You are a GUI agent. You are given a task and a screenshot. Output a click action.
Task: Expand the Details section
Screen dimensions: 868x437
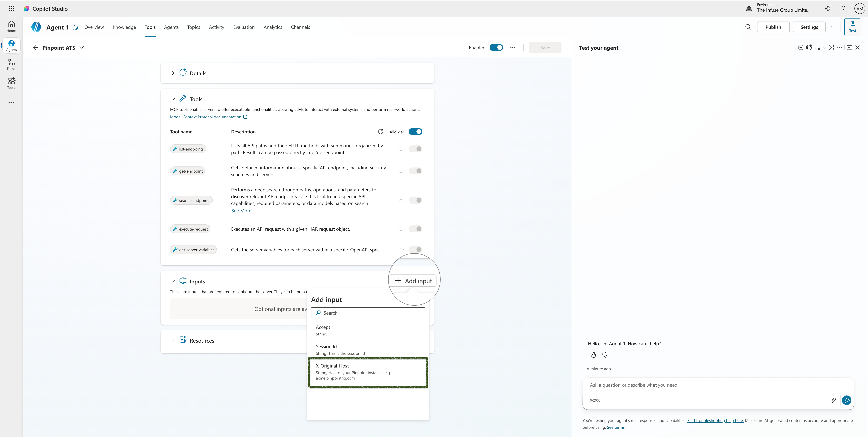point(173,73)
